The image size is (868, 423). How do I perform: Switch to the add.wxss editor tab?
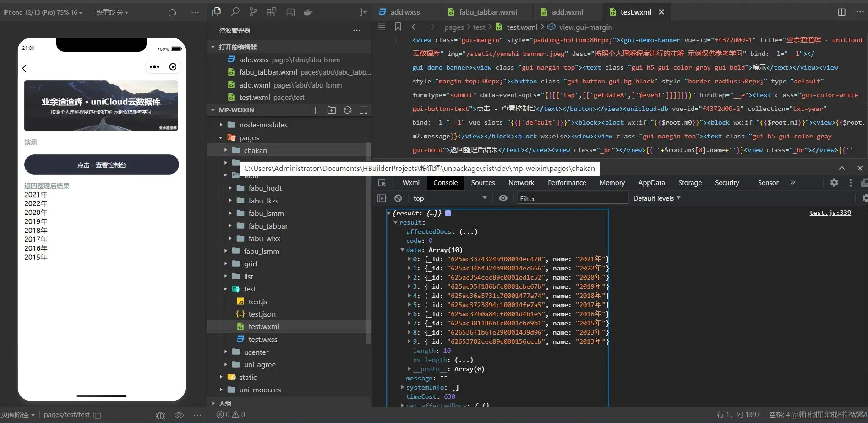click(404, 12)
